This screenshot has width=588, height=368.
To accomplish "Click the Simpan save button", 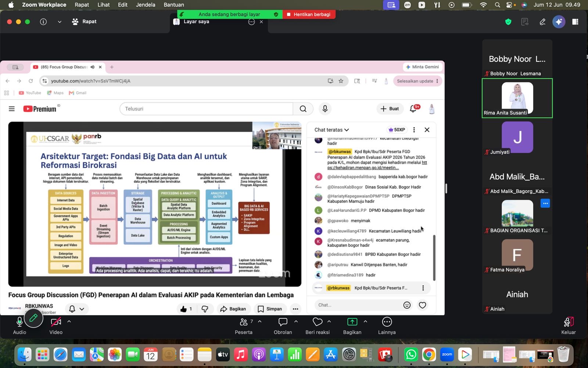I will click(270, 309).
